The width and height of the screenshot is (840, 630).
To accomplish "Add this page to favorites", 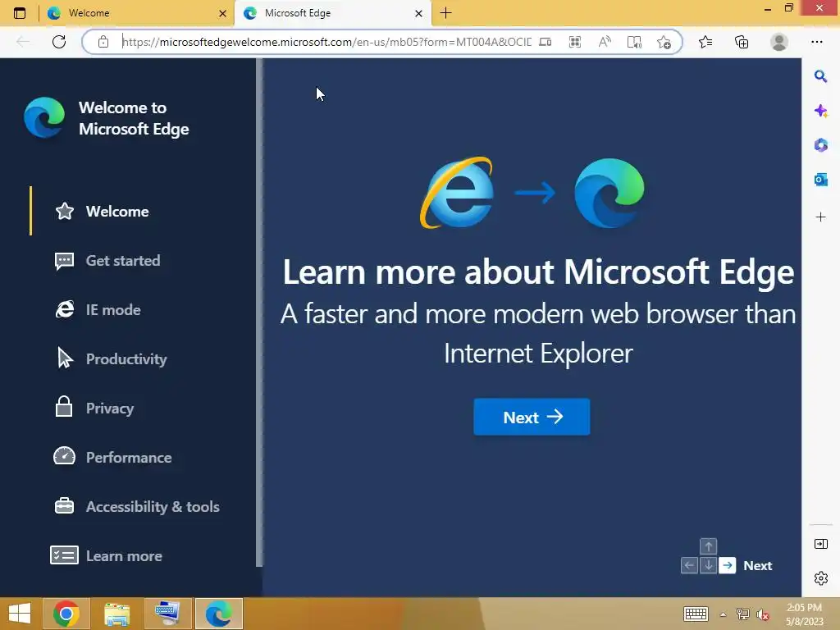I will point(664,42).
